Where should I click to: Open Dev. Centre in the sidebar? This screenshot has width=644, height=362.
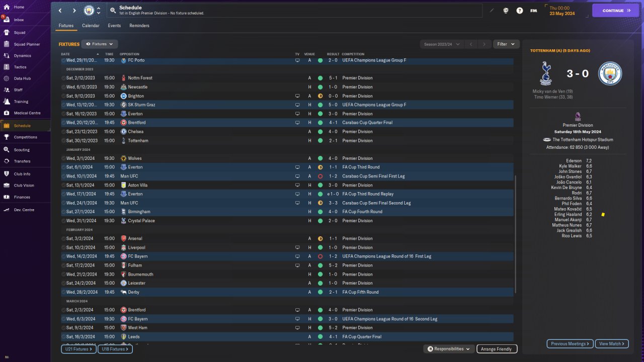click(24, 210)
